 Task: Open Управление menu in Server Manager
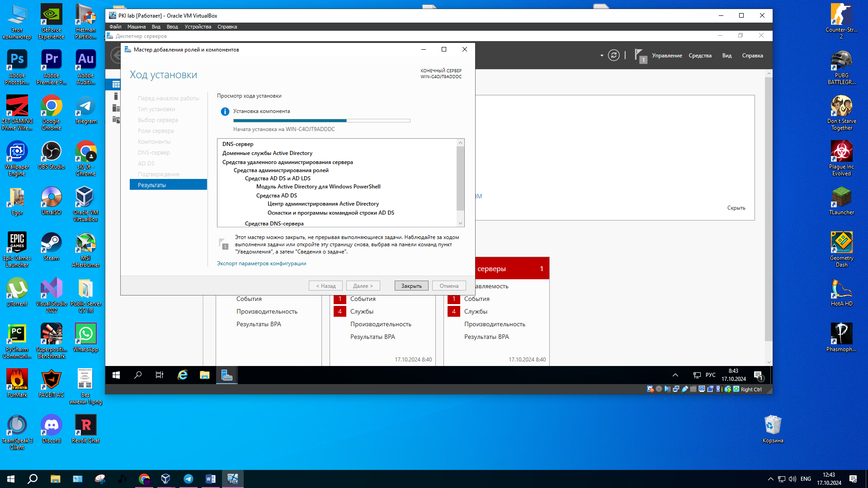coord(667,56)
